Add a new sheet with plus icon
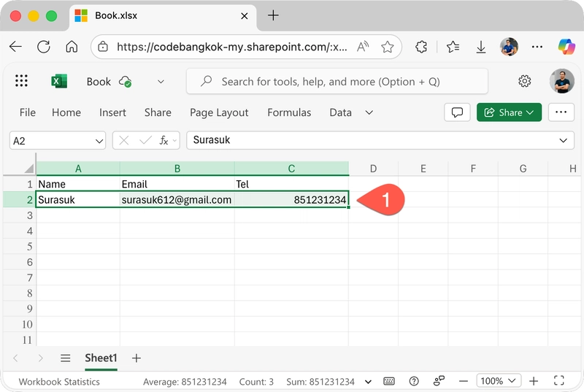Screen dimensions: 584x392 [136, 358]
